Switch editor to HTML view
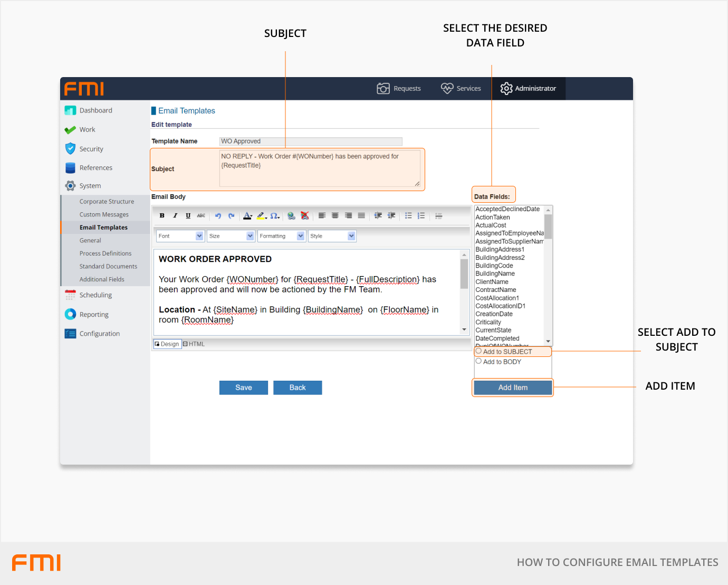Image resolution: width=728 pixels, height=585 pixels. pyautogui.click(x=194, y=344)
